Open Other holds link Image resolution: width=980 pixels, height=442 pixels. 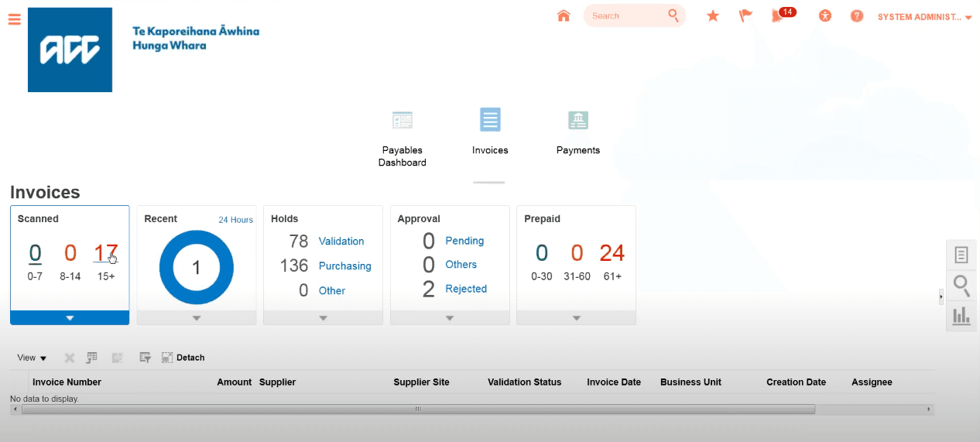(x=332, y=291)
